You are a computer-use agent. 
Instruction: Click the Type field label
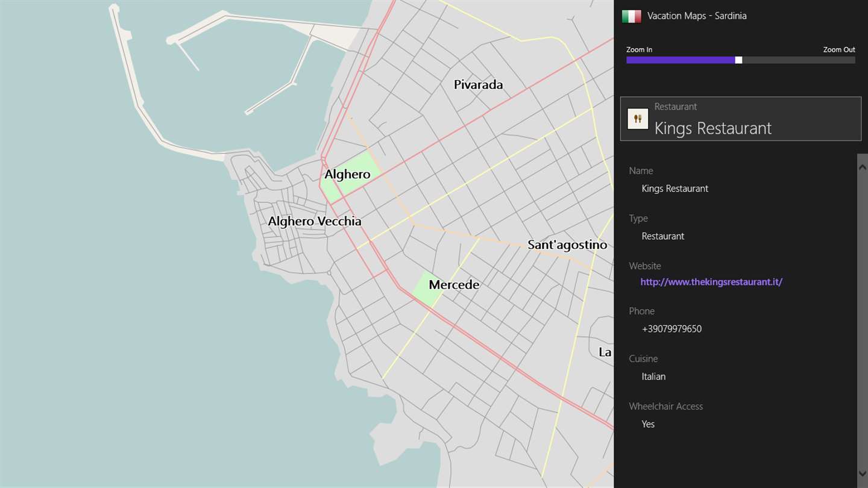(x=638, y=219)
